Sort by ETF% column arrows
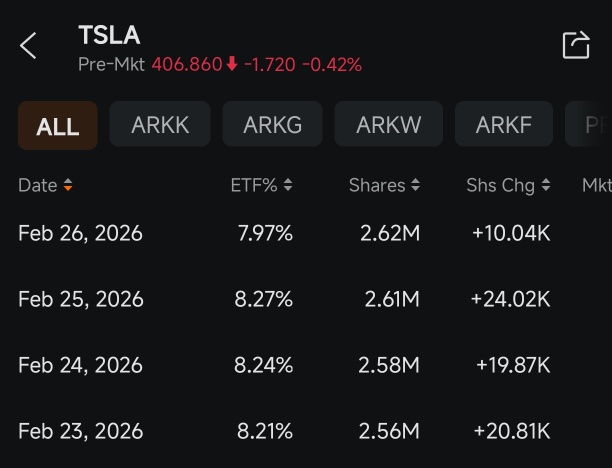 point(288,185)
